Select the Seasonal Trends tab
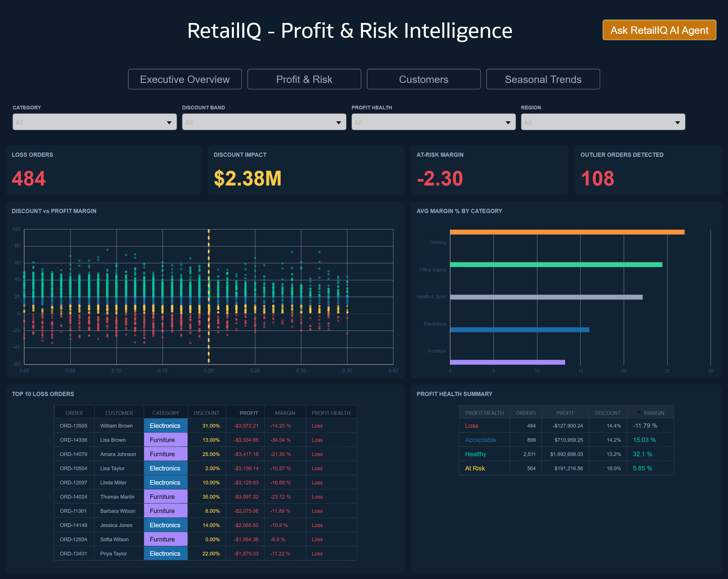The image size is (728, 579). point(543,79)
